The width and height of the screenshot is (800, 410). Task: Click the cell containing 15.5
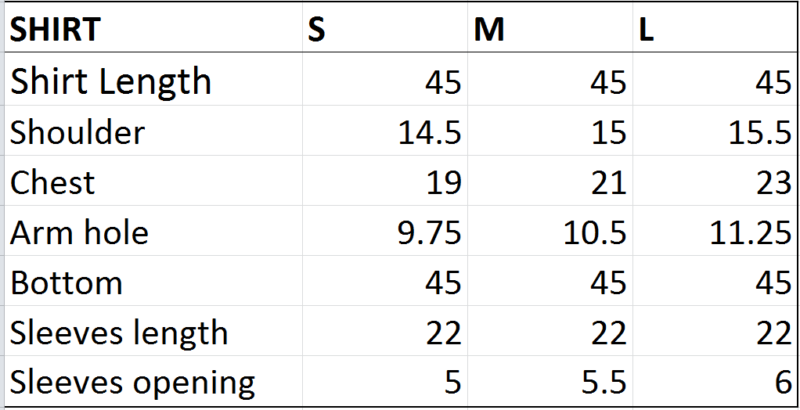click(715, 131)
